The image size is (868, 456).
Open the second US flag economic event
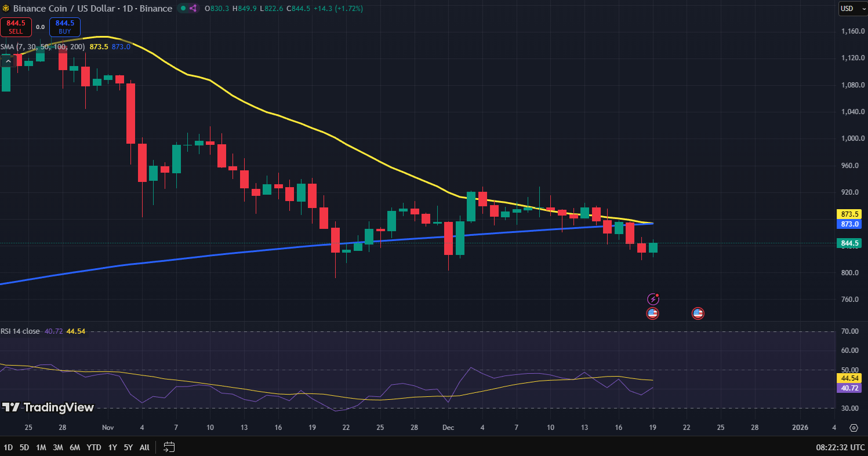pos(698,313)
